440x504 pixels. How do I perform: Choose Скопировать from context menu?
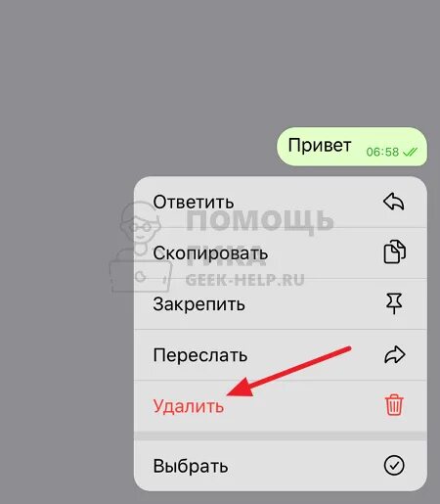pyautogui.click(x=281, y=252)
